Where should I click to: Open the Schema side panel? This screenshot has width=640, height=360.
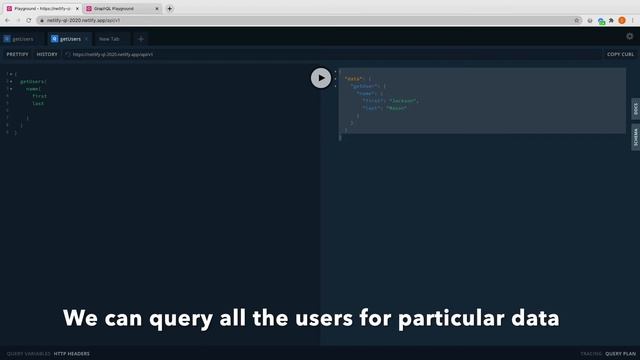[x=636, y=137]
